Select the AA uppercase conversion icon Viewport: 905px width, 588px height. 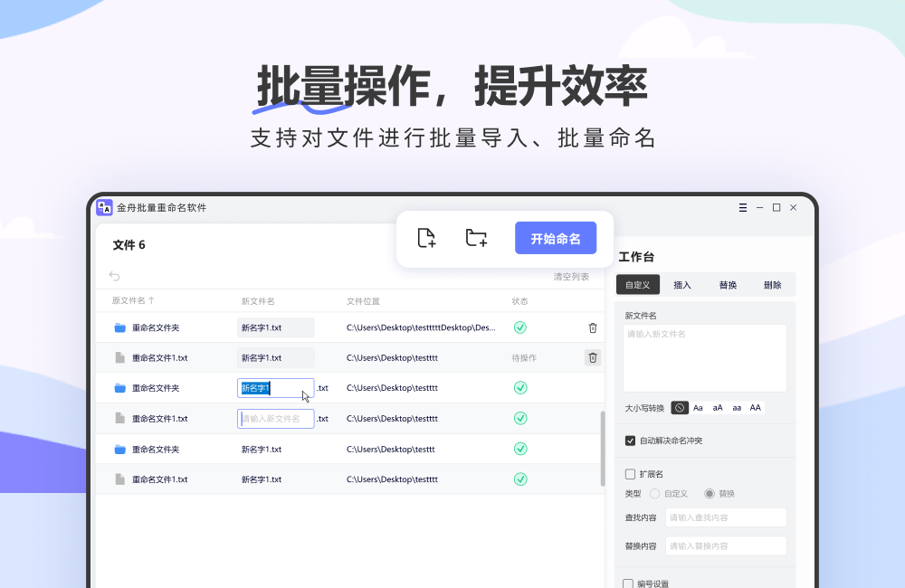(755, 407)
